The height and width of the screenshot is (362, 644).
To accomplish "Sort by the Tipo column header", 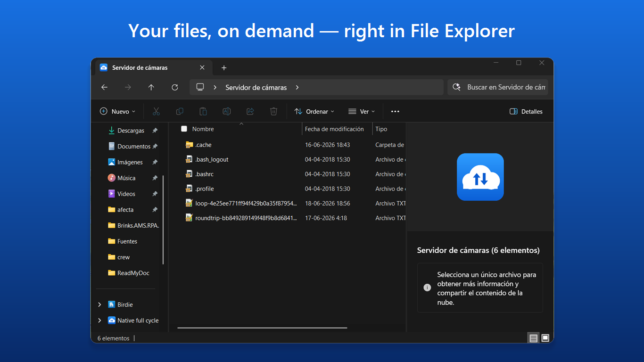I will [x=381, y=129].
